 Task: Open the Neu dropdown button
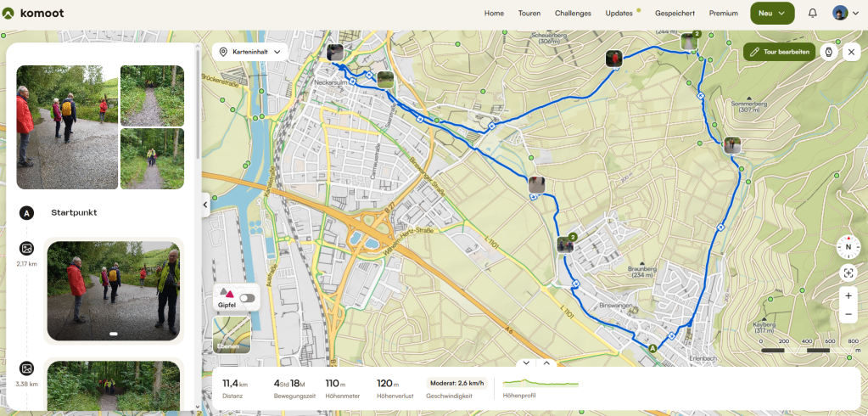pos(772,14)
